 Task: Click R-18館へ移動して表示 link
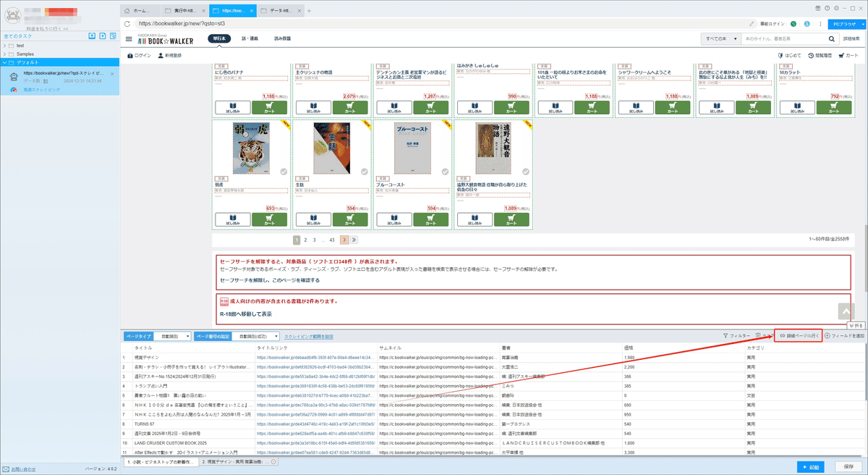tap(246, 314)
